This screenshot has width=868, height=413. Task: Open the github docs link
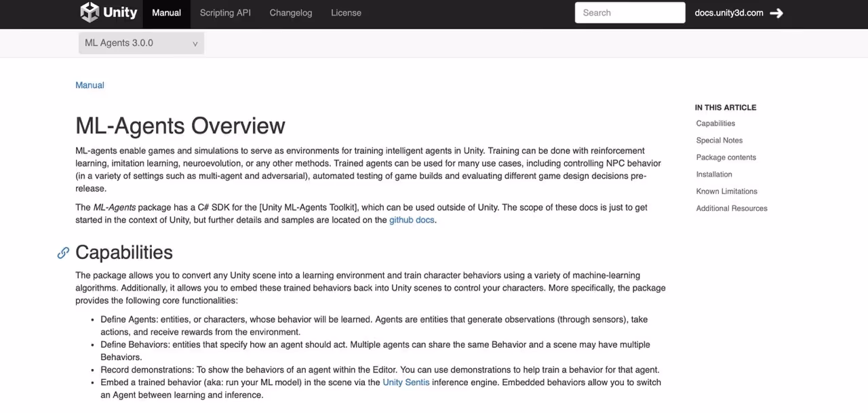pyautogui.click(x=412, y=220)
